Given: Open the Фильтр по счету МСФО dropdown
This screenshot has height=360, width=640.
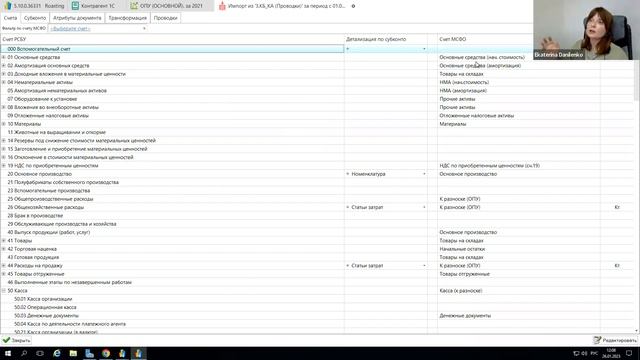Looking at the screenshot, I should coord(144,29).
